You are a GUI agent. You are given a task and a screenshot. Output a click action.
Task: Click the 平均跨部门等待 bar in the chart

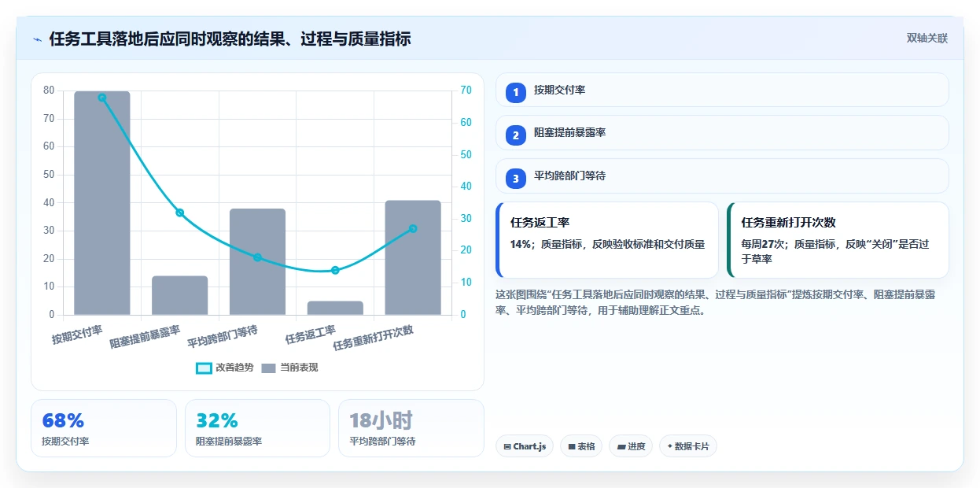click(257, 261)
